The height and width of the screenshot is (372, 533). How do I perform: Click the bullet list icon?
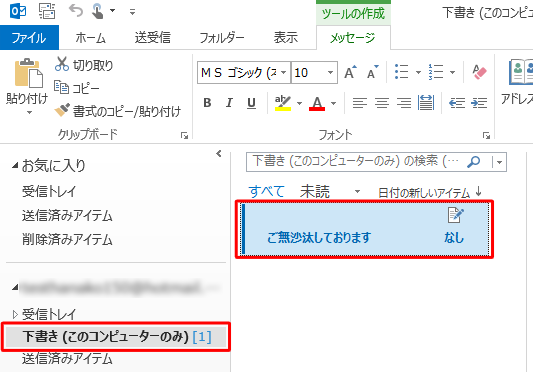click(402, 72)
